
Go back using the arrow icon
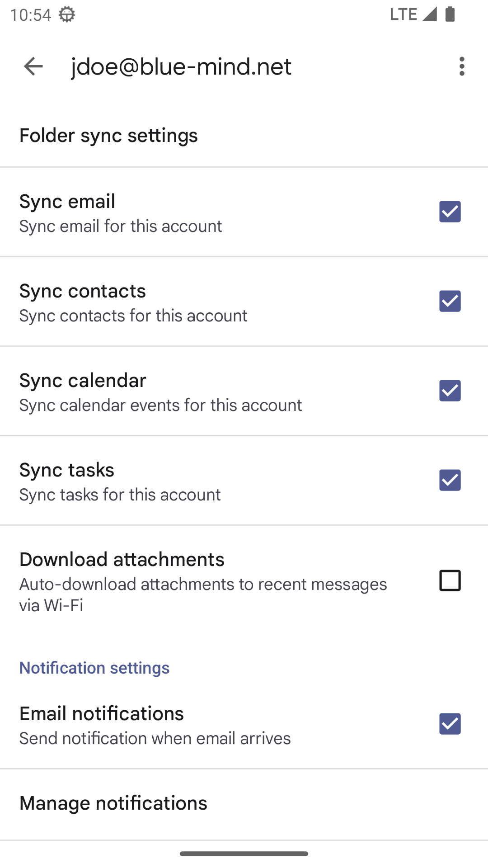click(x=33, y=66)
